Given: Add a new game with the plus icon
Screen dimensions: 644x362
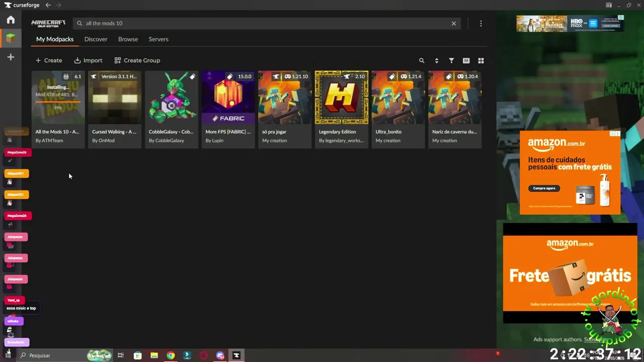Looking at the screenshot, I should 11,57.
